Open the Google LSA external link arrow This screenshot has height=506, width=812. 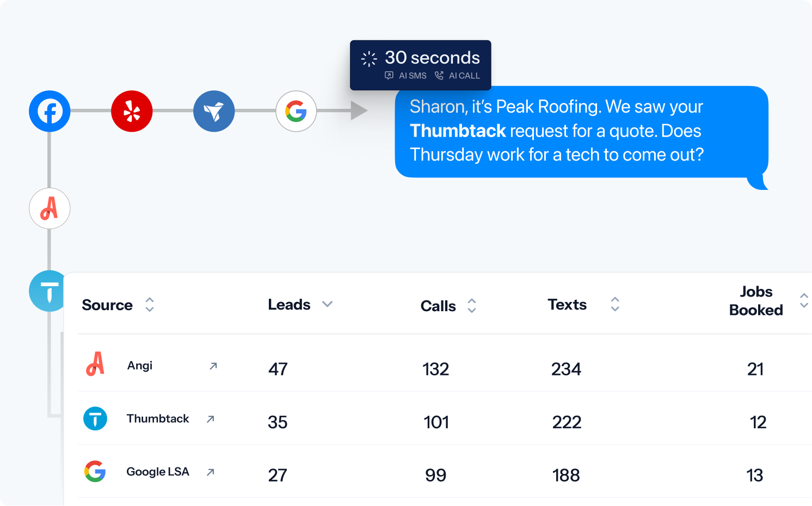click(211, 472)
